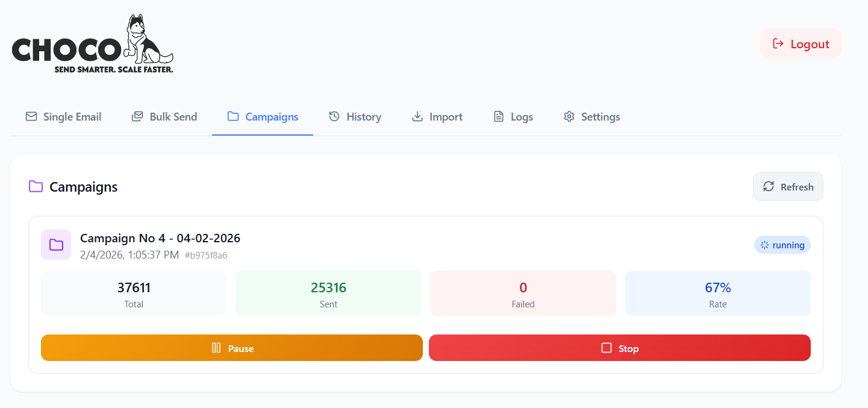The width and height of the screenshot is (868, 408).
Task: Click the refresh arrows icon in the Refresh button
Action: tap(769, 187)
